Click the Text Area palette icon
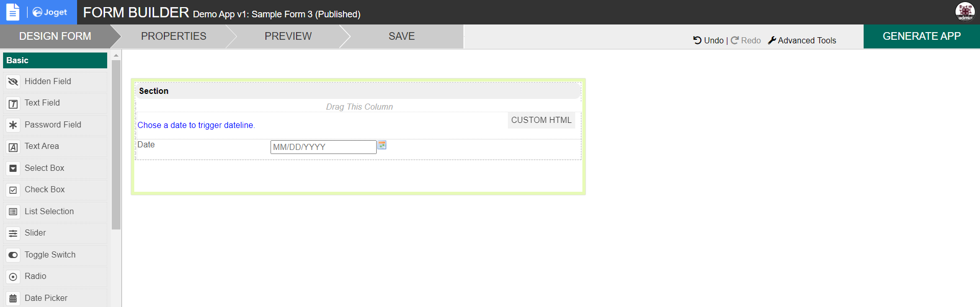The image size is (980, 307). [x=13, y=147]
